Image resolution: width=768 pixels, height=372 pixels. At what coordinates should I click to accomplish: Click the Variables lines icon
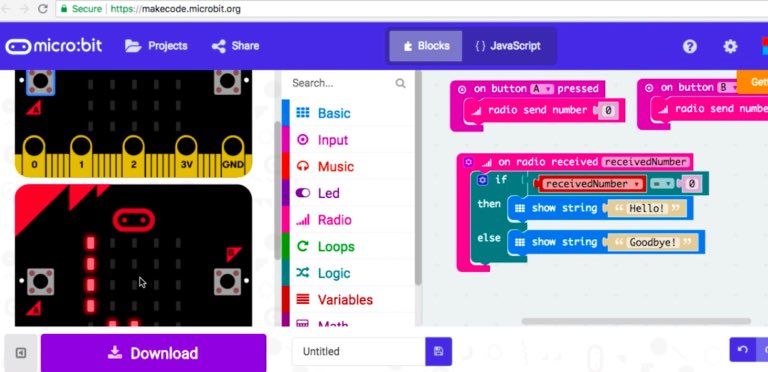[x=303, y=300]
